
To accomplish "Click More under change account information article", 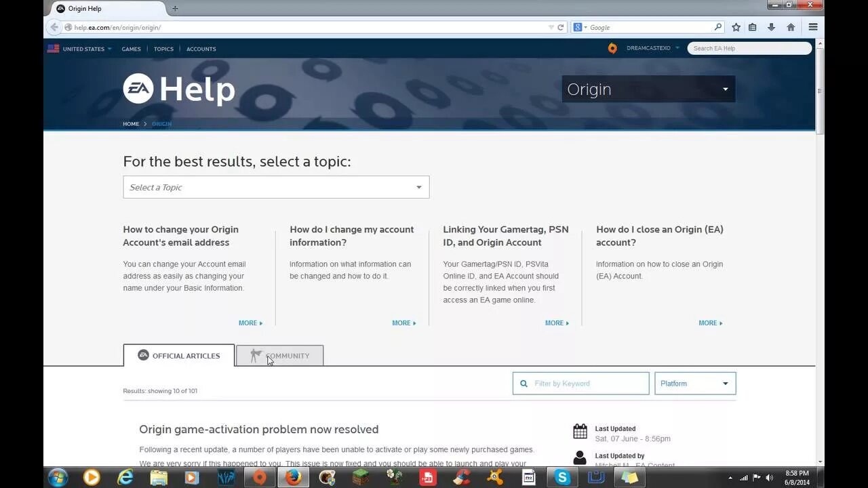I will [x=404, y=323].
